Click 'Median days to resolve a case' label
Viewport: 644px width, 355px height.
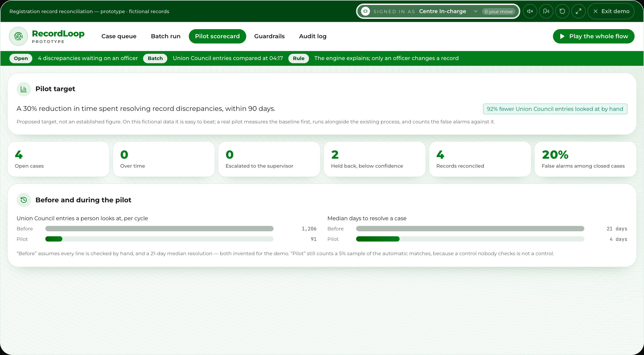(367, 218)
